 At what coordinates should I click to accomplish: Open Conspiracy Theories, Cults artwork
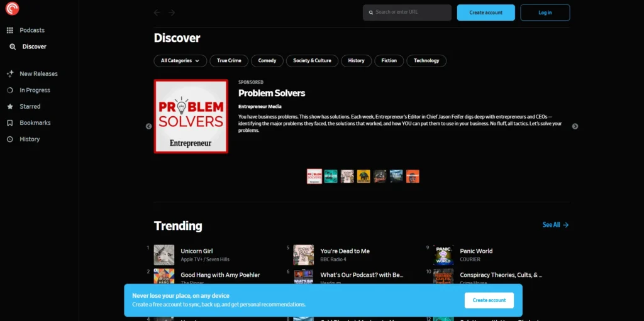click(443, 276)
